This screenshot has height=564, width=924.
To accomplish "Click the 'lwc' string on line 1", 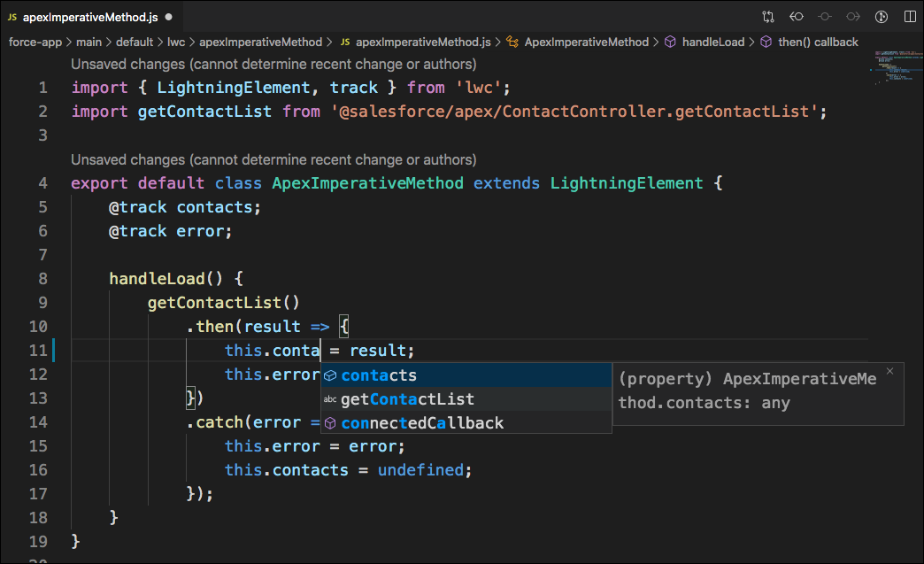I will pyautogui.click(x=478, y=88).
